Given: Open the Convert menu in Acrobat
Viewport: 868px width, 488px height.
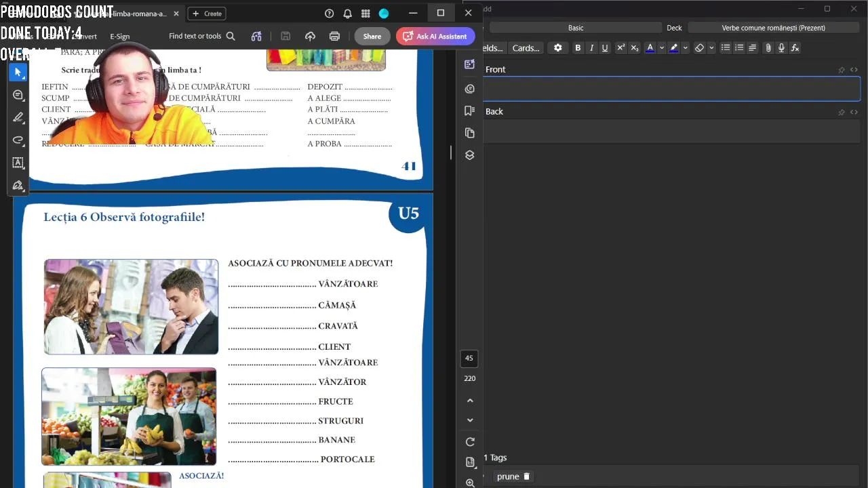Looking at the screenshot, I should [84, 37].
